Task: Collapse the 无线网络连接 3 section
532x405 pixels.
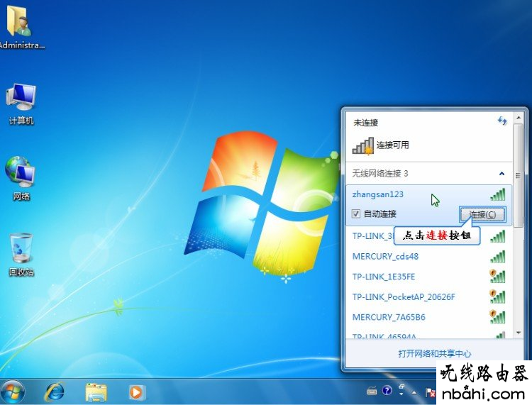Action: tap(501, 174)
